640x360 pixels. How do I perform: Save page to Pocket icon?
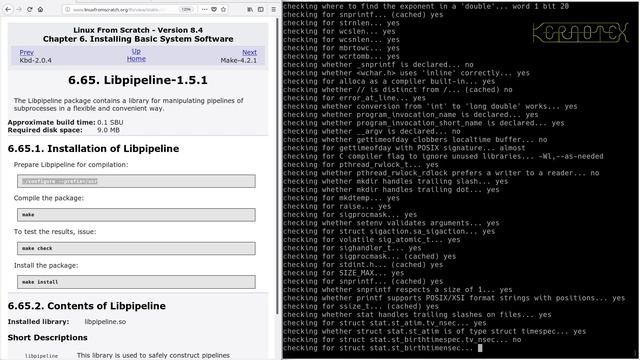pyautogui.click(x=213, y=9)
